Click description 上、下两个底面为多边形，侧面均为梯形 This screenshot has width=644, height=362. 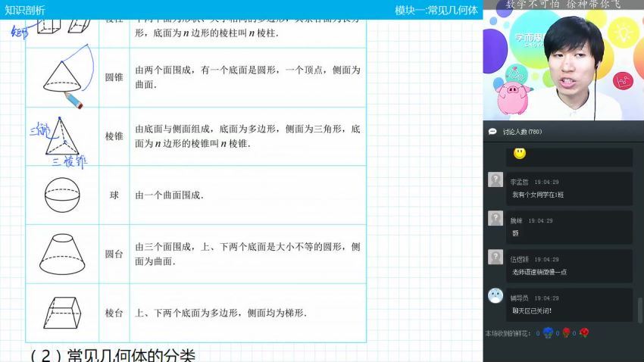tap(221, 314)
